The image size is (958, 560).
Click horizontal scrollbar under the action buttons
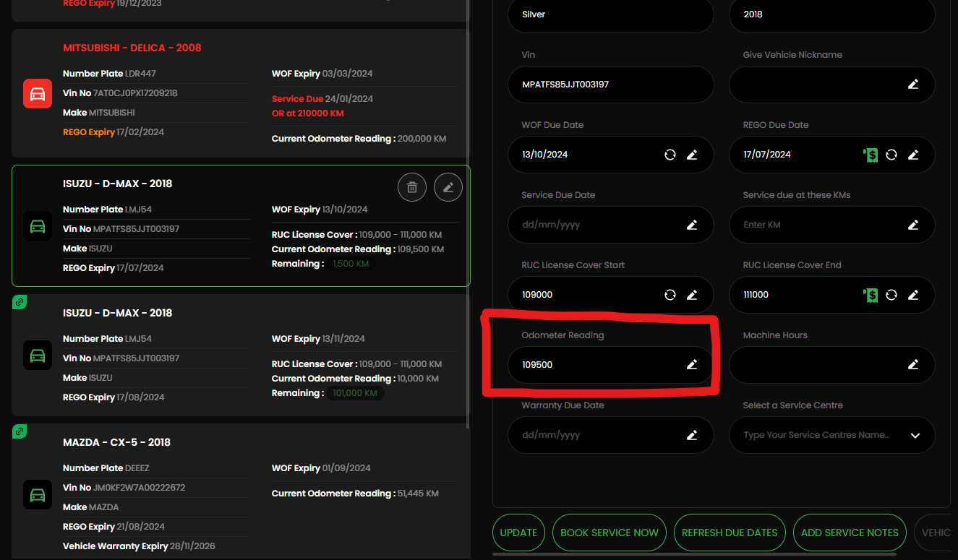[x=694, y=554]
